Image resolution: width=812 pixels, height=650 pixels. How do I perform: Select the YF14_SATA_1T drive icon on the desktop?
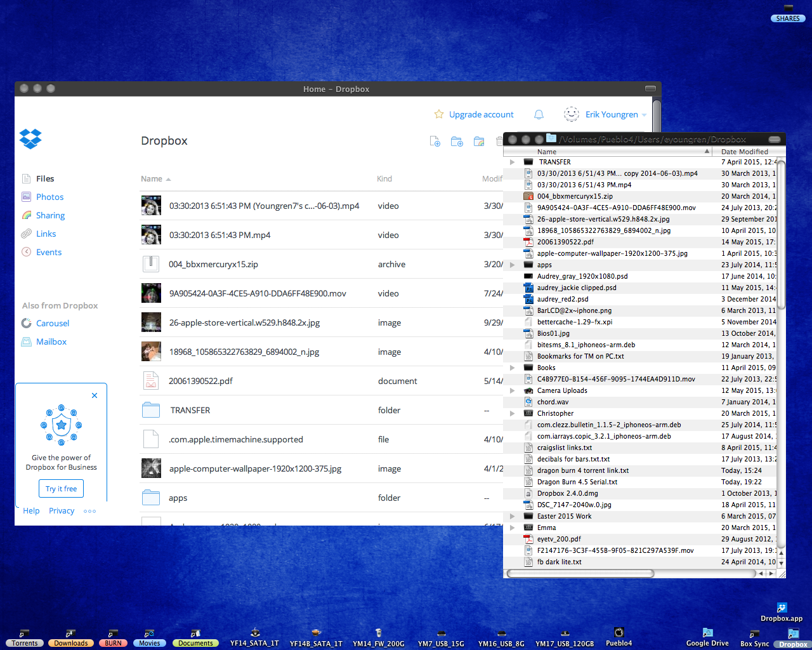click(254, 632)
